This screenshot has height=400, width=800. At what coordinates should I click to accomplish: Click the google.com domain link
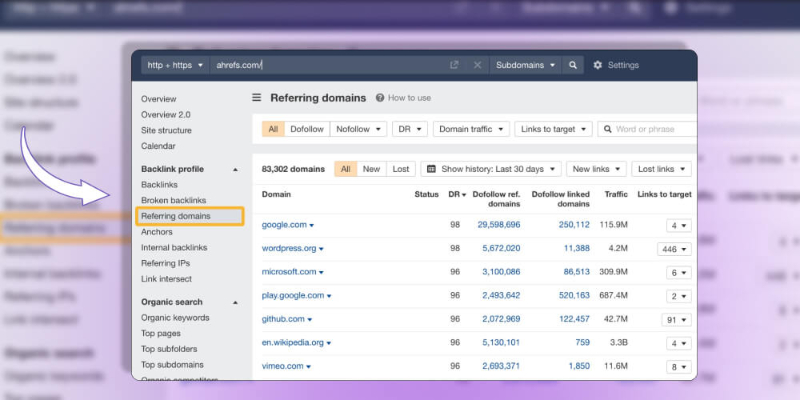tap(284, 225)
